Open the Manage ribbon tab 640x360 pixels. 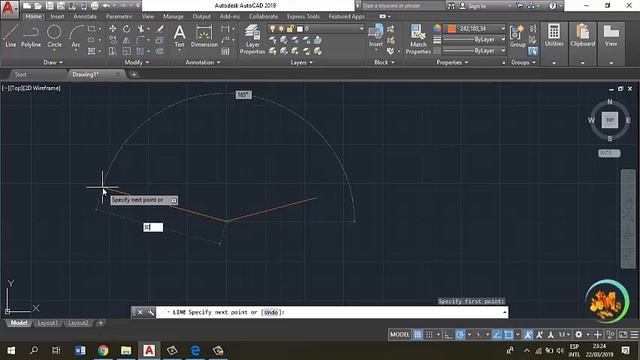pos(173,16)
